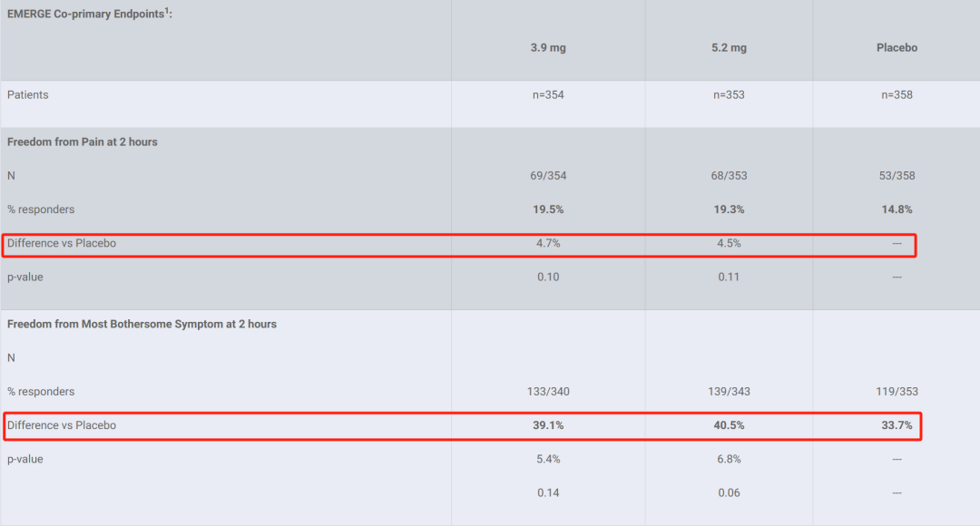Screen dimensions: 980x526
Task: Click Freedom from Most Bothersome Symptom heading
Action: click(x=142, y=325)
